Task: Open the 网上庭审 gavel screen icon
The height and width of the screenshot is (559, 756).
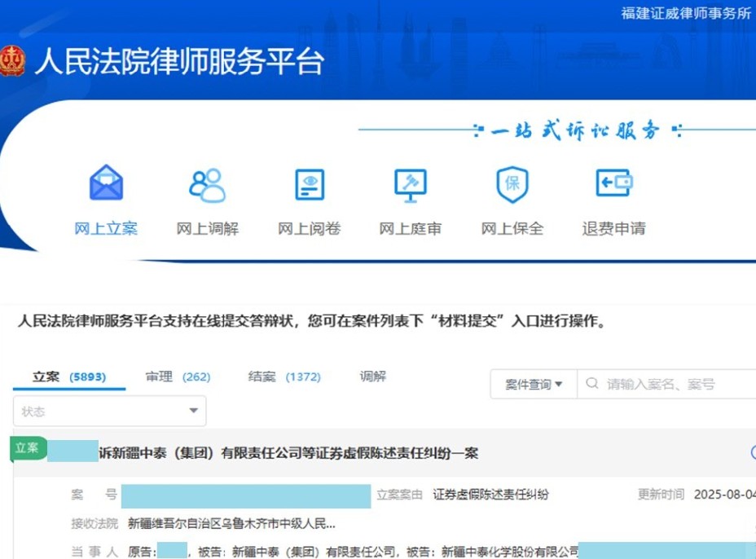Action: coord(411,185)
